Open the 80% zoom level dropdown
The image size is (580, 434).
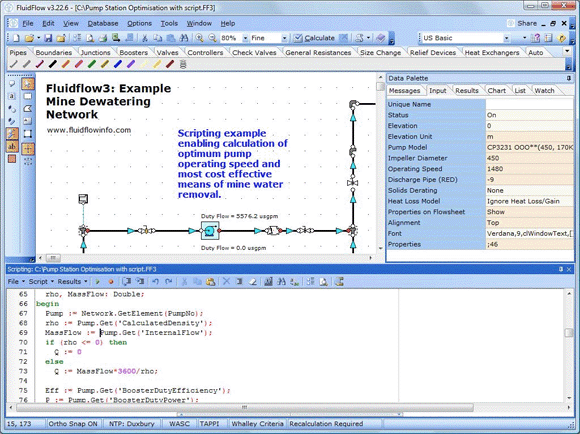[245, 38]
